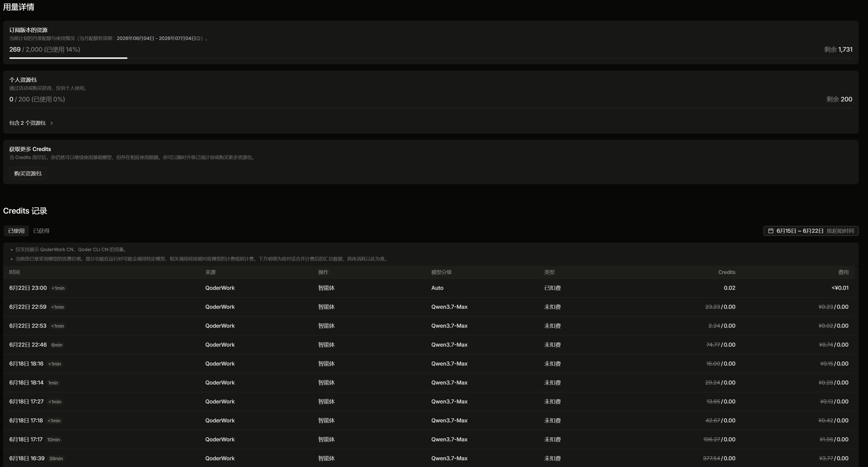The width and height of the screenshot is (868, 467).
Task: Click the 类型 column header
Action: pyautogui.click(x=549, y=272)
